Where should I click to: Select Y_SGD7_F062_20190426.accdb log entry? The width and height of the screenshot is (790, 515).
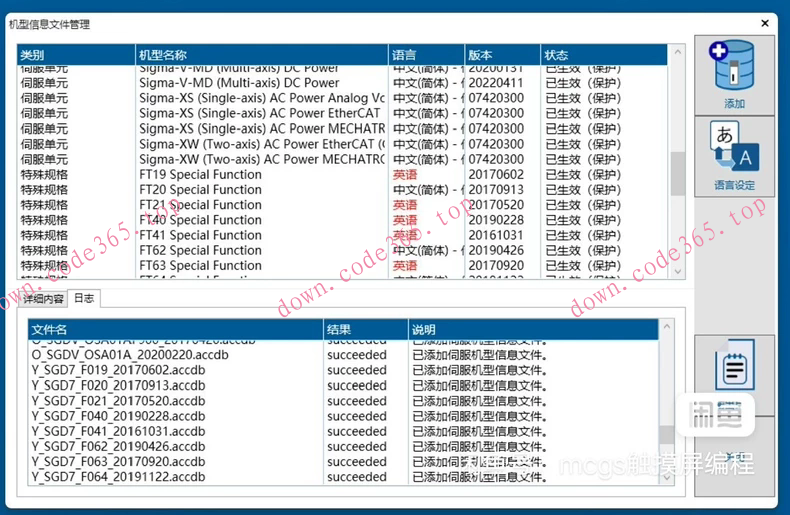(x=343, y=446)
